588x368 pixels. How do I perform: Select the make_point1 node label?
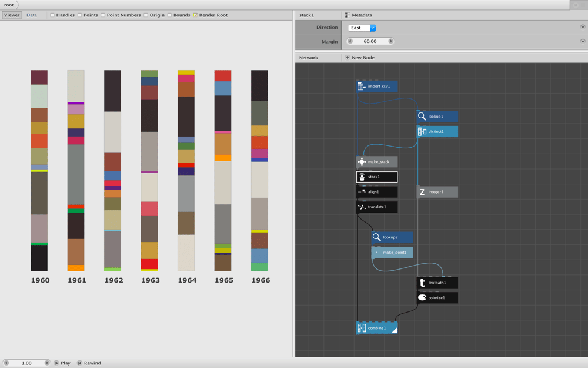point(395,253)
